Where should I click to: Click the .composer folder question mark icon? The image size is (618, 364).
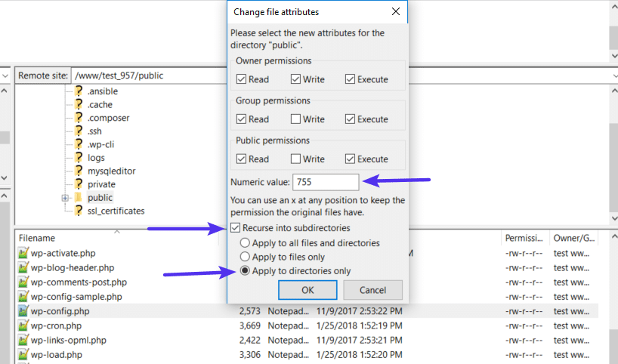point(79,118)
